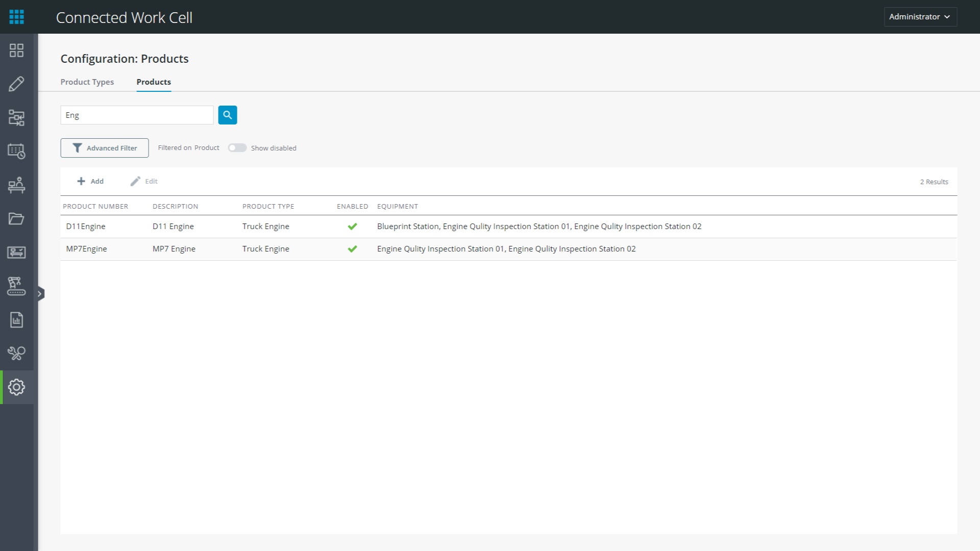
Task: Toggle the Show disabled switch
Action: click(x=237, y=148)
